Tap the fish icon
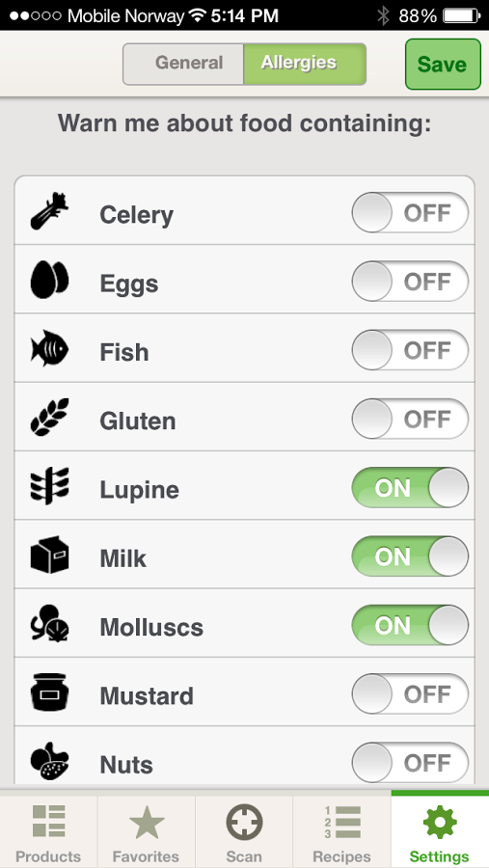489x868 pixels. click(x=49, y=349)
